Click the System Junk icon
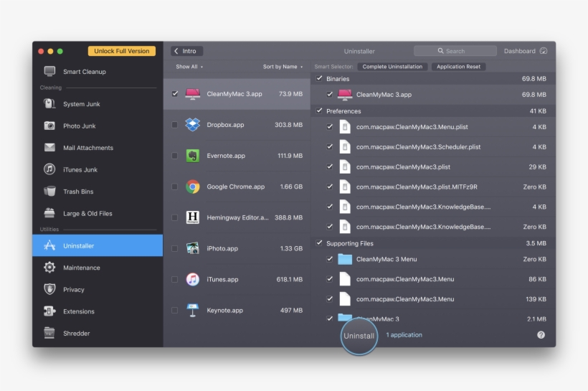Viewport: 588px width, 391px height. tap(49, 103)
